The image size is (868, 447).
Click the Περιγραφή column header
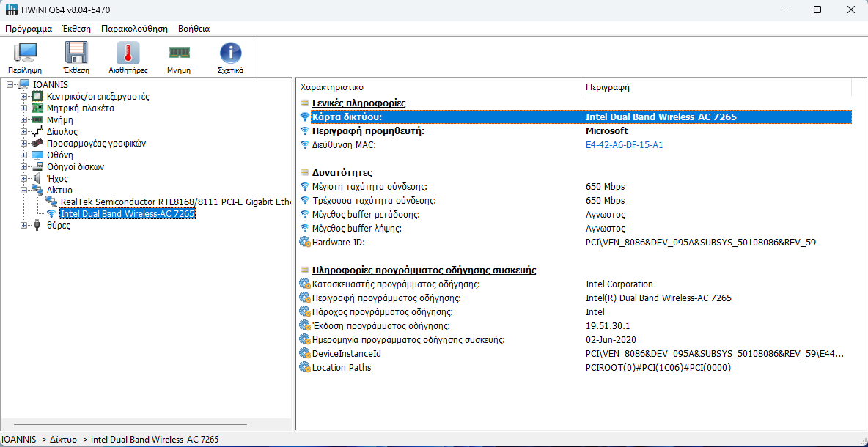pos(716,87)
